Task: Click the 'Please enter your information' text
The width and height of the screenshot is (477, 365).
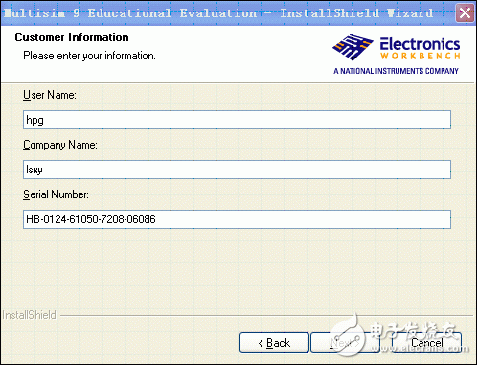Action: 89,55
